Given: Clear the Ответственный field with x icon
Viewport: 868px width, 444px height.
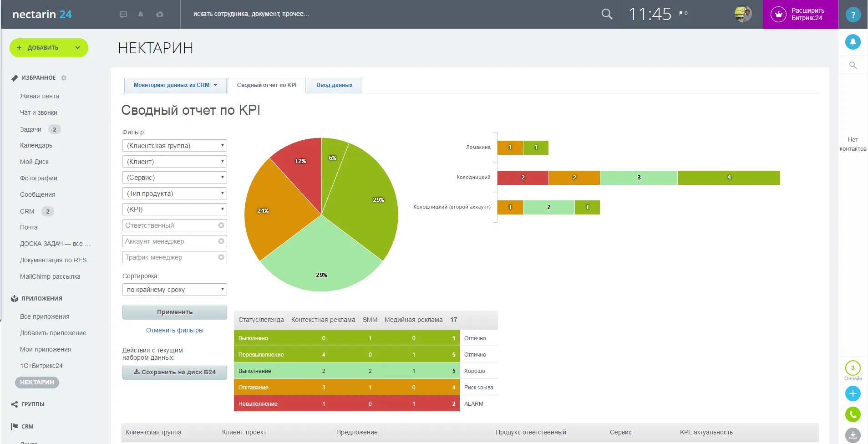Looking at the screenshot, I should coord(221,225).
